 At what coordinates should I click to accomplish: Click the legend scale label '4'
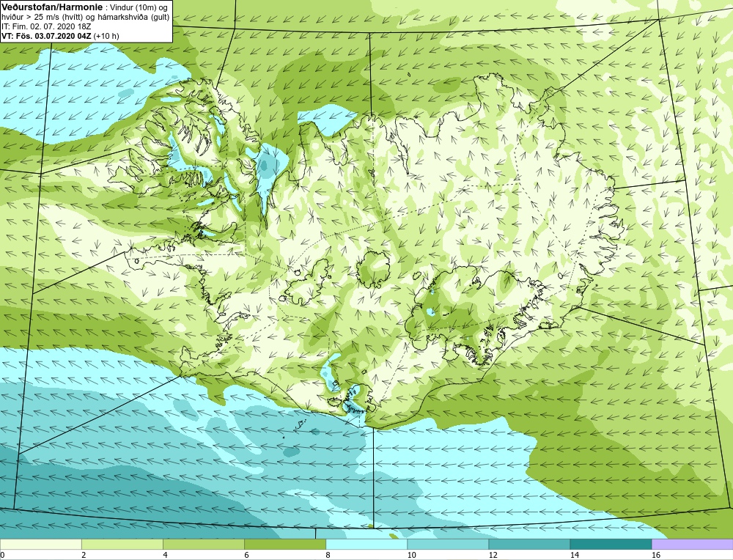point(165,555)
